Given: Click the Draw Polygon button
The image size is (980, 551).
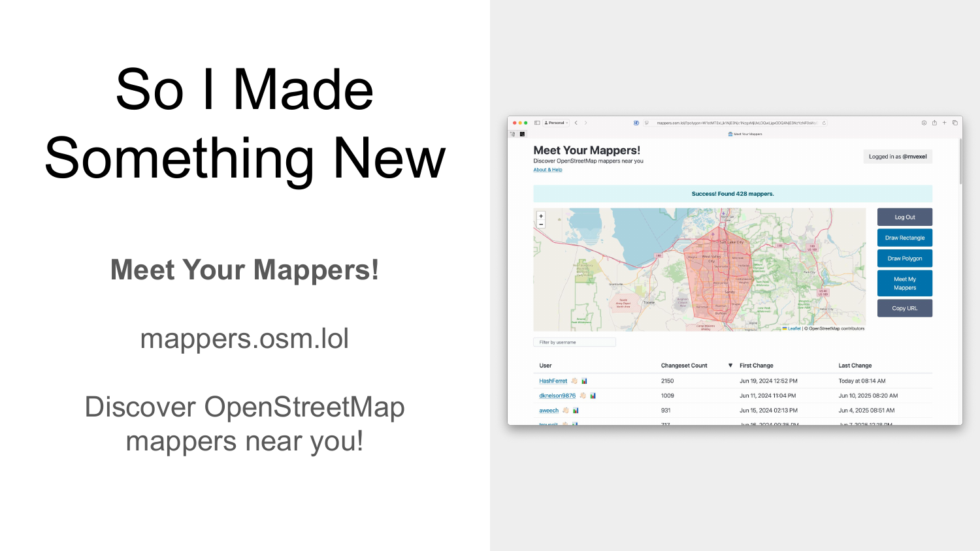Looking at the screenshot, I should (x=905, y=259).
